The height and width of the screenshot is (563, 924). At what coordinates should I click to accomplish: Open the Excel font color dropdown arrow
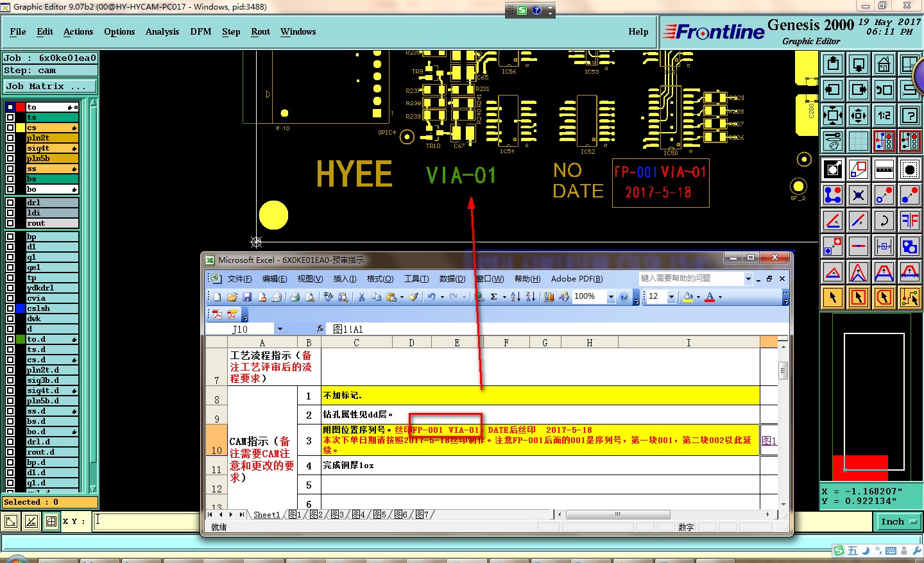pos(720,297)
